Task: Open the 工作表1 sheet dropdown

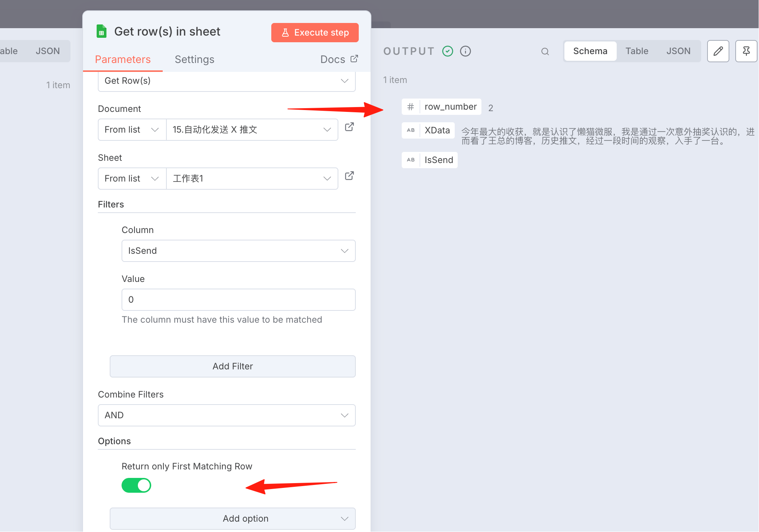Action: pyautogui.click(x=252, y=179)
